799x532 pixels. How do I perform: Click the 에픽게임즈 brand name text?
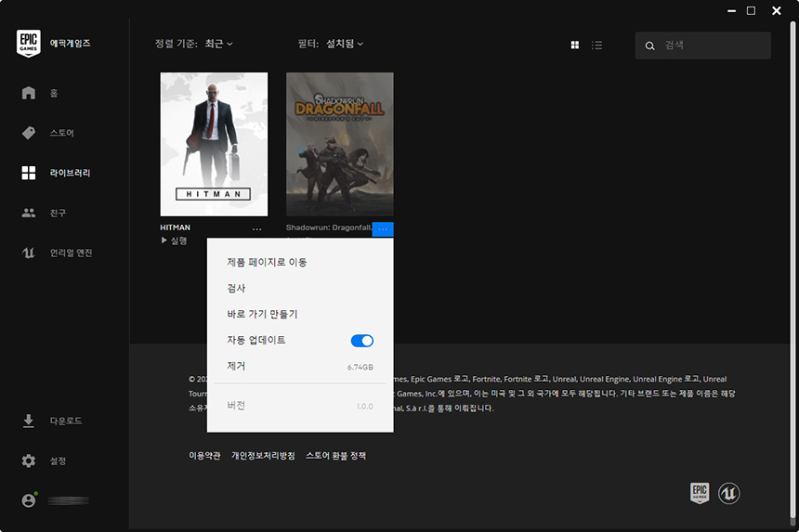(x=71, y=44)
